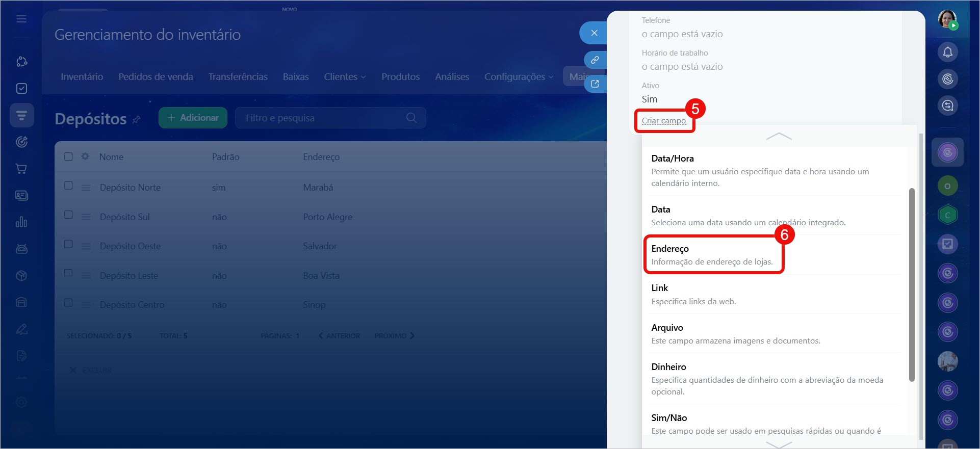
Task: Click the shopping cart sidebar icon
Action: (x=21, y=169)
